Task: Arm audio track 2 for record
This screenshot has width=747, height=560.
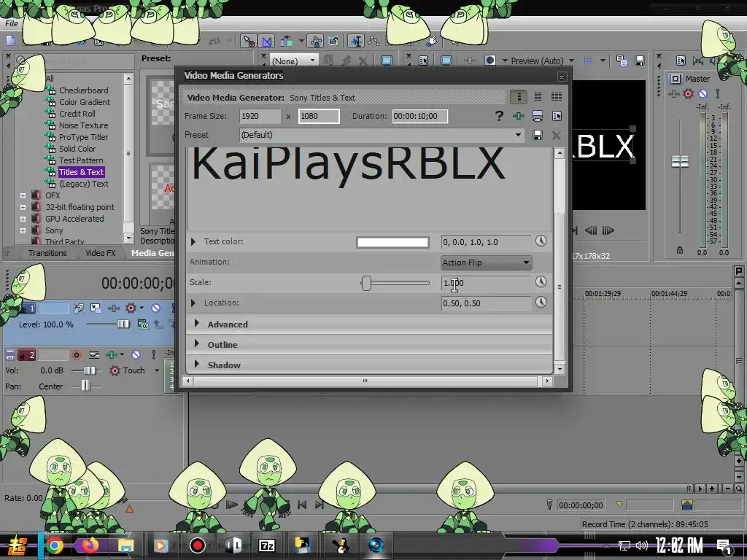Action: point(76,355)
